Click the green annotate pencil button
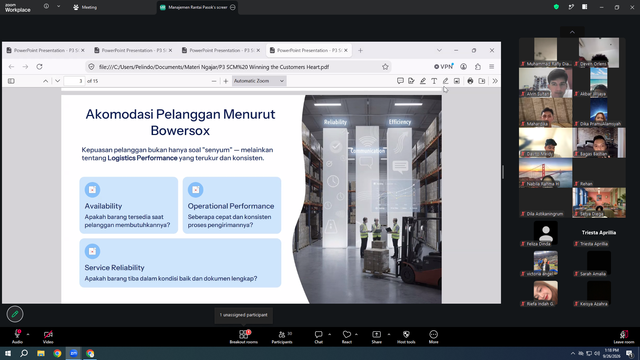 [15, 314]
